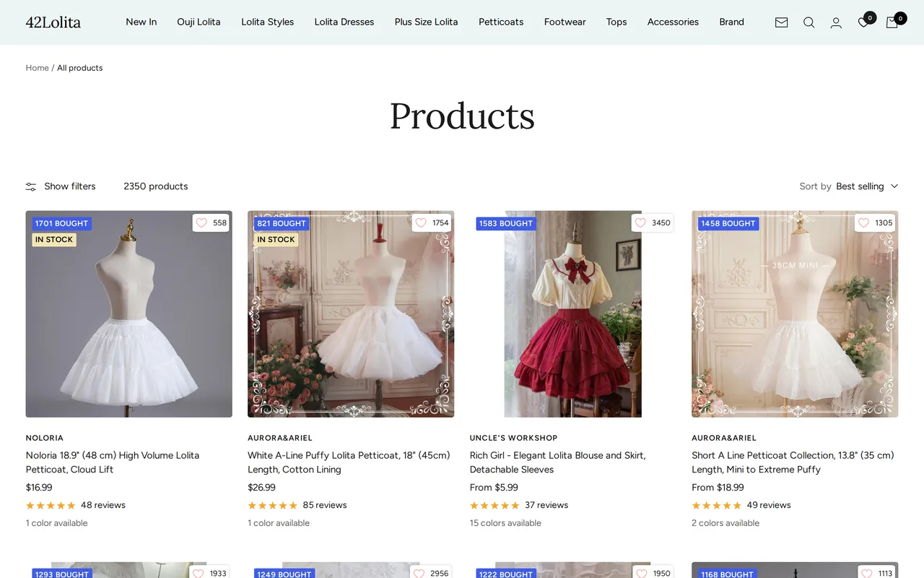Viewport: 924px width, 578px height.
Task: Open the White A-Line petticoat image
Action: 351,314
